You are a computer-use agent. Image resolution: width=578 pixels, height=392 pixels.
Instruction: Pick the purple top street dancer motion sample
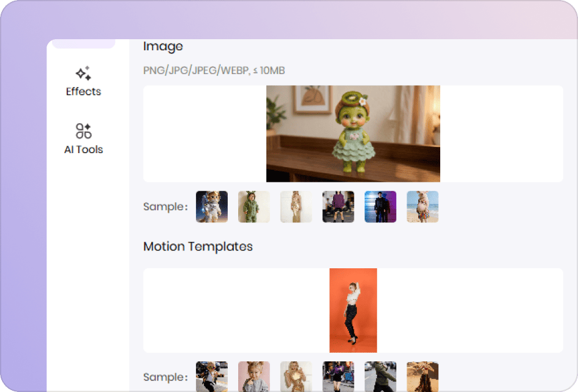click(x=339, y=376)
